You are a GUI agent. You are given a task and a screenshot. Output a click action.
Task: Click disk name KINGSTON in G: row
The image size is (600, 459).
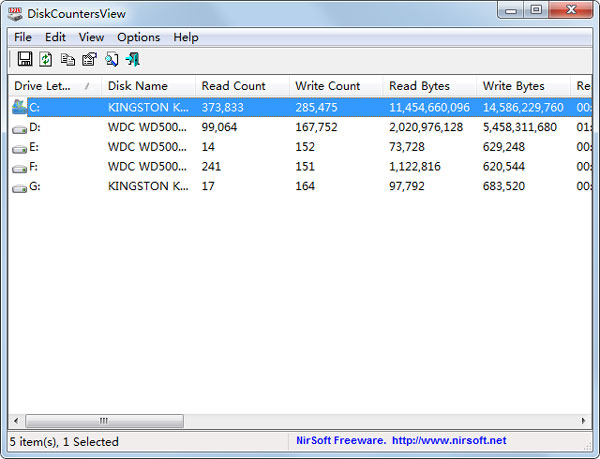(x=148, y=186)
